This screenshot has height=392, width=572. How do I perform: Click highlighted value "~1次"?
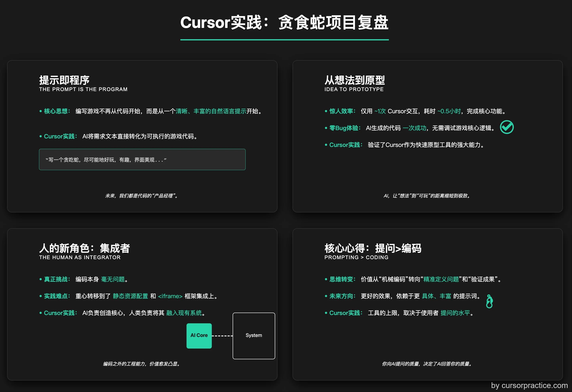coord(380,111)
